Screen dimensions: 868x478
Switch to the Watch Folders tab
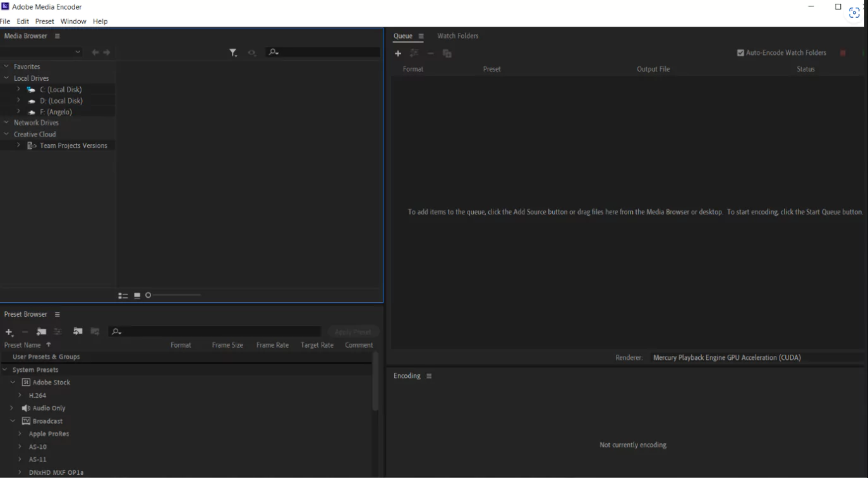click(457, 36)
